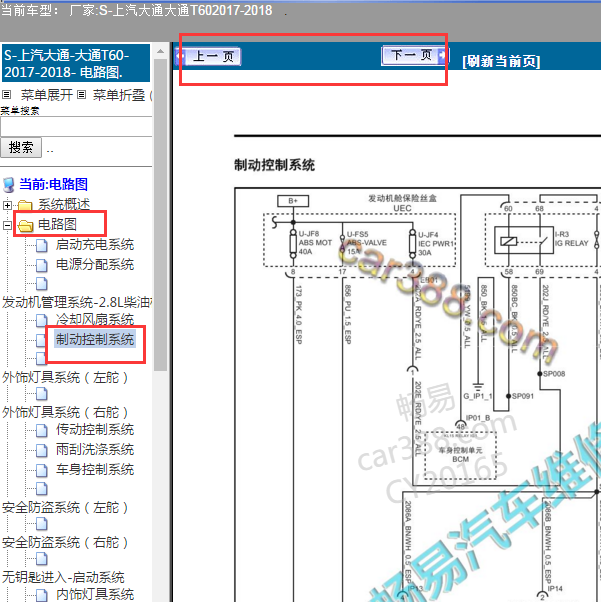This screenshot has width=601, height=602.
Task: Expand all menus via 菜单展开
Action: 46,95
